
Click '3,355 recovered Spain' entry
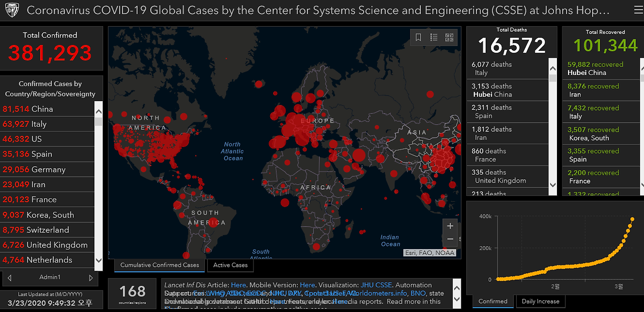click(601, 155)
